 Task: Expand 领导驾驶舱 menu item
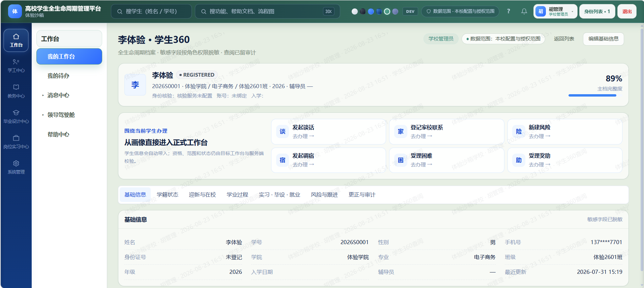coord(69,115)
